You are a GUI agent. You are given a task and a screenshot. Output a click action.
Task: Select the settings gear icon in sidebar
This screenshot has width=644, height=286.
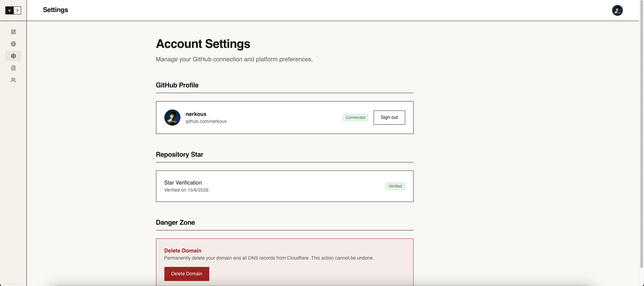(13, 56)
